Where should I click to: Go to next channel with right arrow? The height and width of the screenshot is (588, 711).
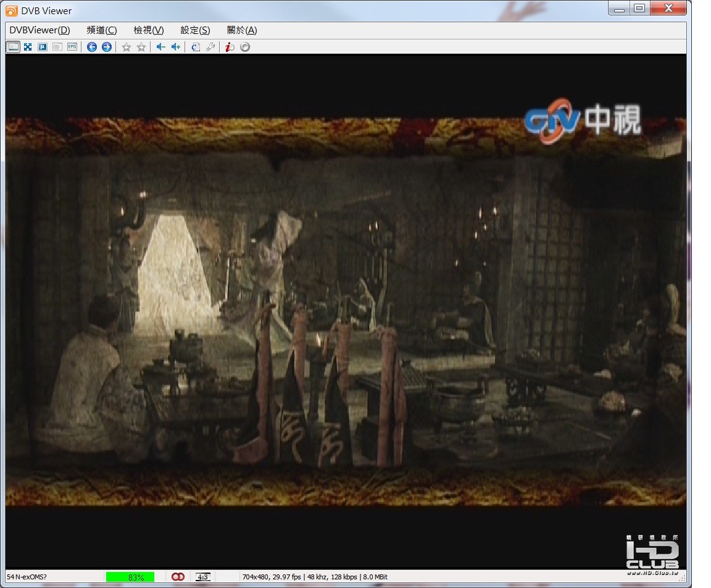pos(107,47)
